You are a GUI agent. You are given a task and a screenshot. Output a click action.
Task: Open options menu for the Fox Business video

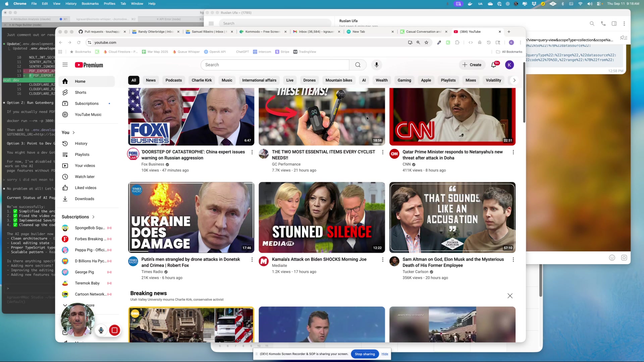click(x=252, y=152)
